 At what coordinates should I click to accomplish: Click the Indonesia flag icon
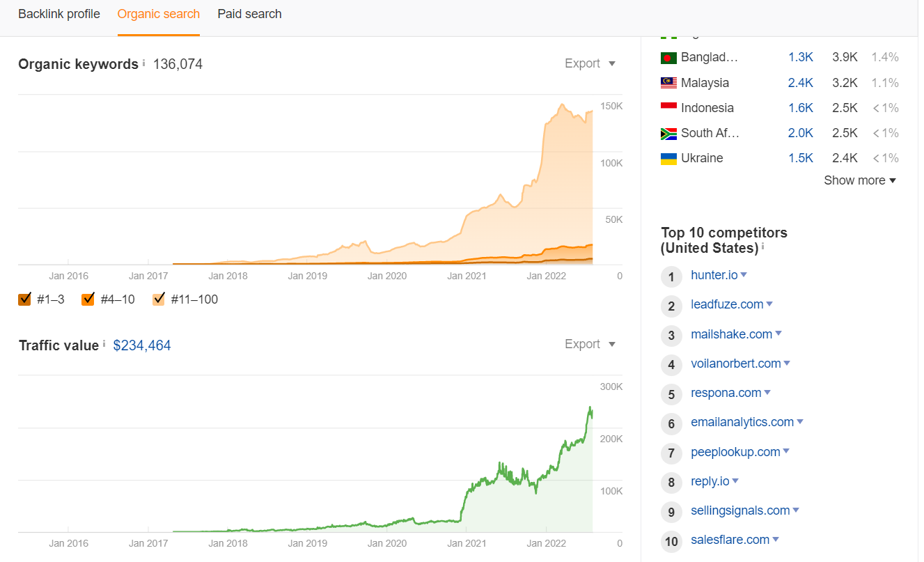pos(668,108)
